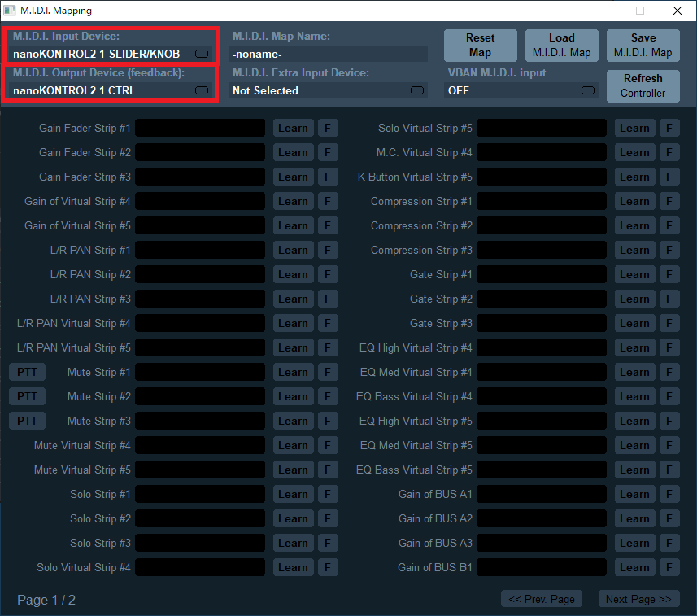The width and height of the screenshot is (697, 616).
Task: Click Learn for Mute Strip #3
Action: [x=293, y=422]
